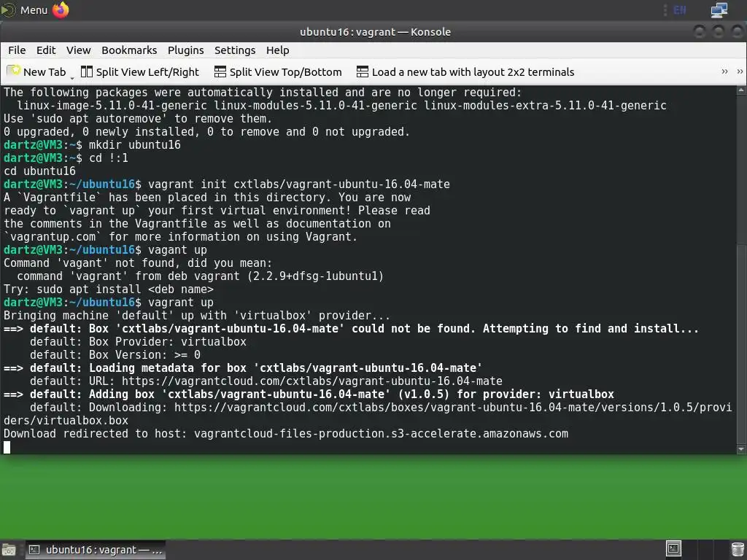The width and height of the screenshot is (747, 560).
Task: Click 'Download redirected to host' line
Action: (286, 434)
